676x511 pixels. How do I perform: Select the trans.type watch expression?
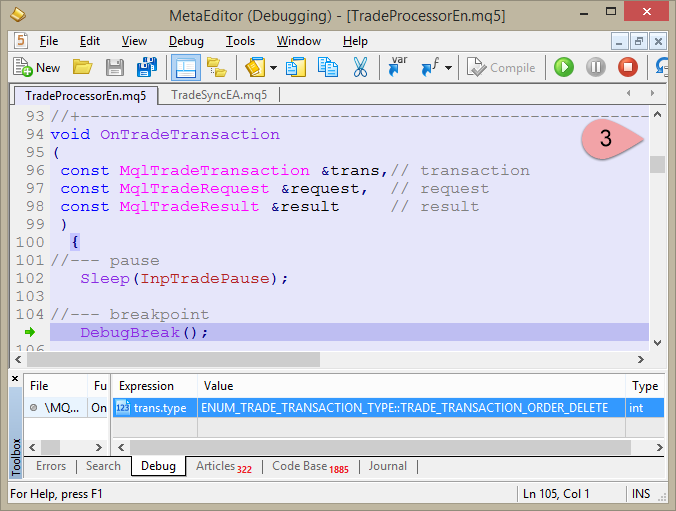click(x=155, y=408)
